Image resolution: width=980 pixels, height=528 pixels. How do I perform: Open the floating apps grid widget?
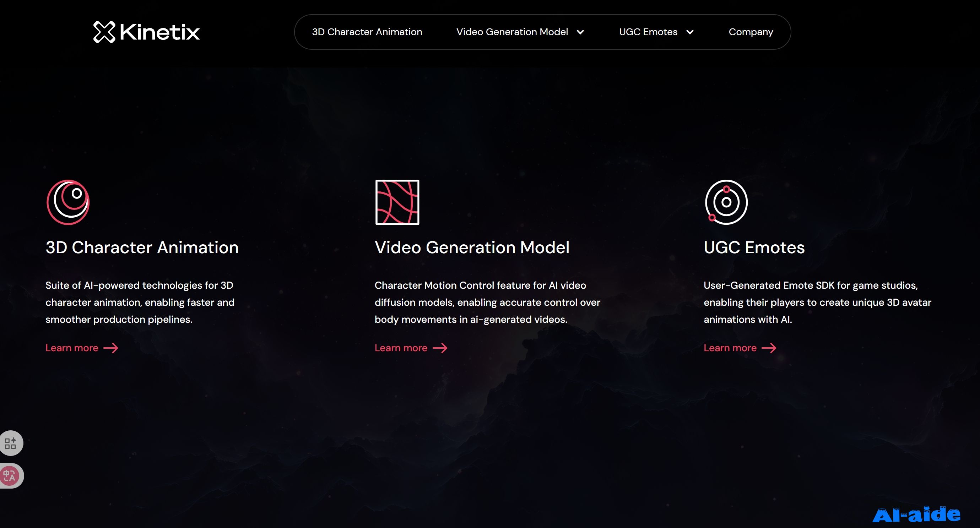pyautogui.click(x=11, y=443)
